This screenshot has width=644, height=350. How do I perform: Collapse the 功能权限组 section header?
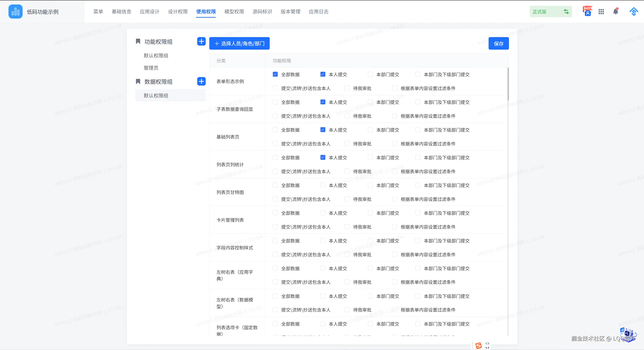158,42
